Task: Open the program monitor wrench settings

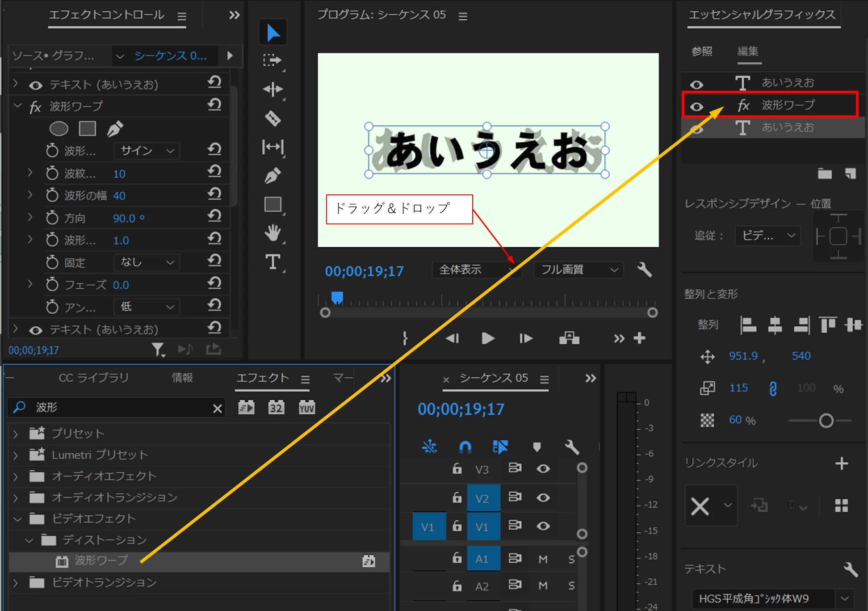Action: click(x=644, y=270)
